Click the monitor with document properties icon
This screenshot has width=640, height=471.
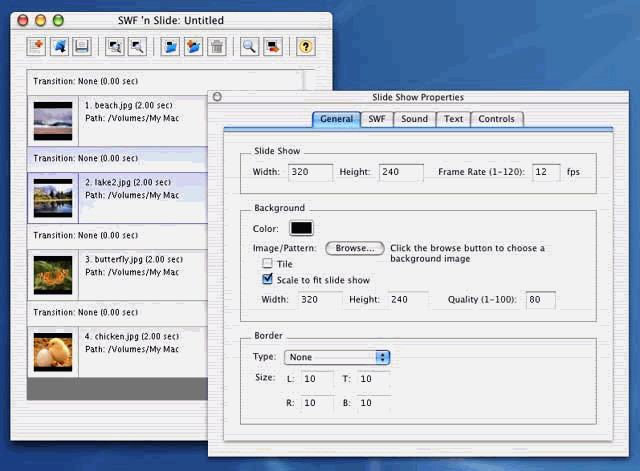pyautogui.click(x=115, y=47)
